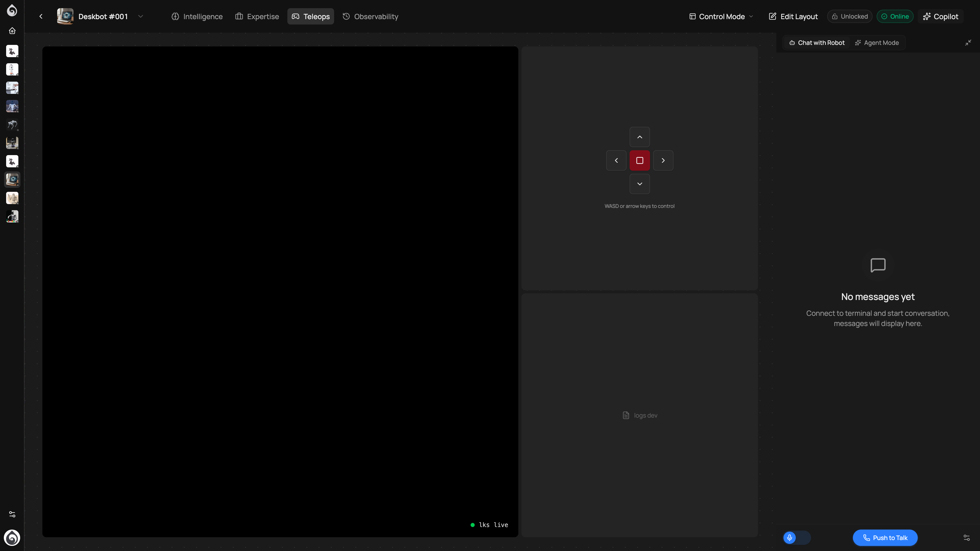The image size is (980, 551).
Task: Collapse the chat panel with shrink icon
Action: click(x=968, y=43)
